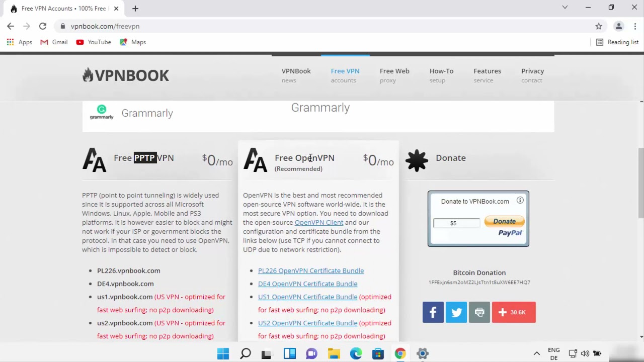Share on Facebook
The height and width of the screenshot is (362, 644).
[x=433, y=312]
